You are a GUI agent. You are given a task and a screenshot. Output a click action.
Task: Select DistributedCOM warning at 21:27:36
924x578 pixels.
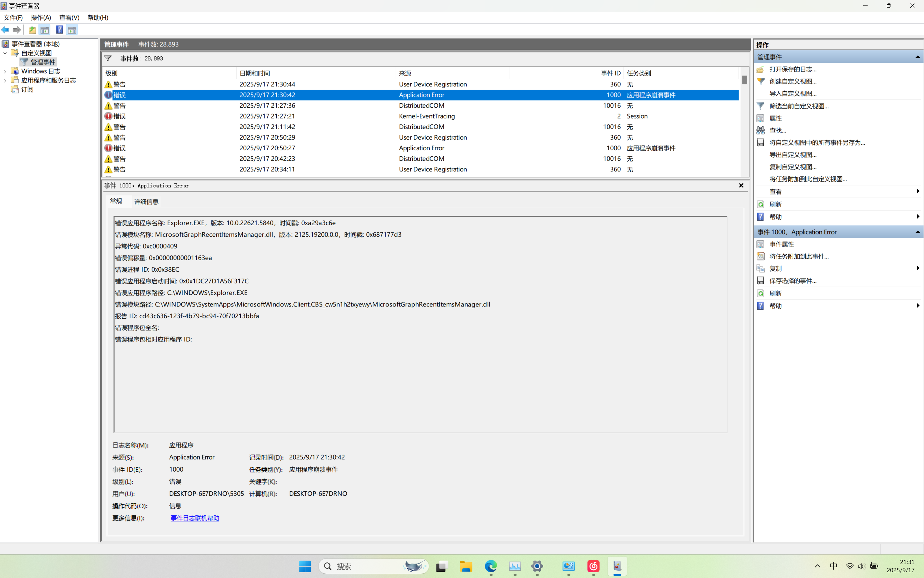[421, 106]
